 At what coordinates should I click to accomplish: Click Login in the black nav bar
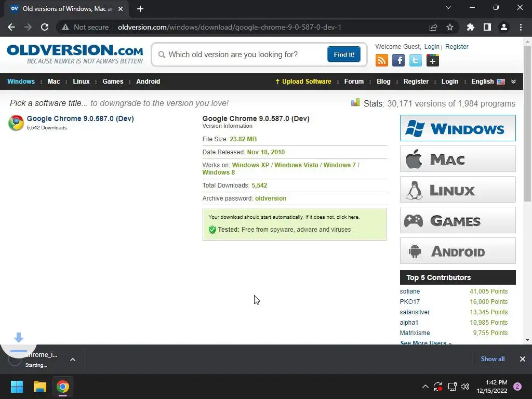click(449, 82)
